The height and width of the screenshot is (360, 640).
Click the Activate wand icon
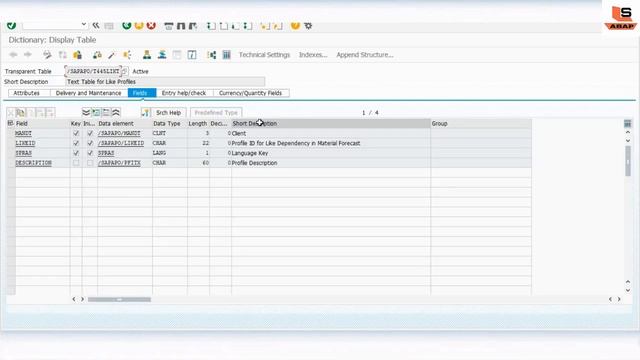point(111,55)
